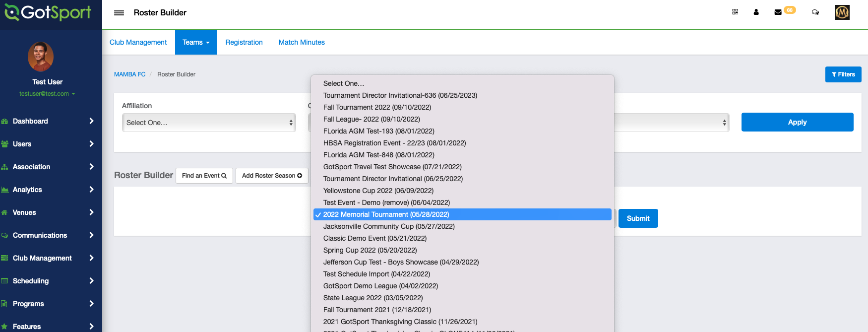Click the Features star sidebar icon
The image size is (868, 332).
tap(4, 327)
